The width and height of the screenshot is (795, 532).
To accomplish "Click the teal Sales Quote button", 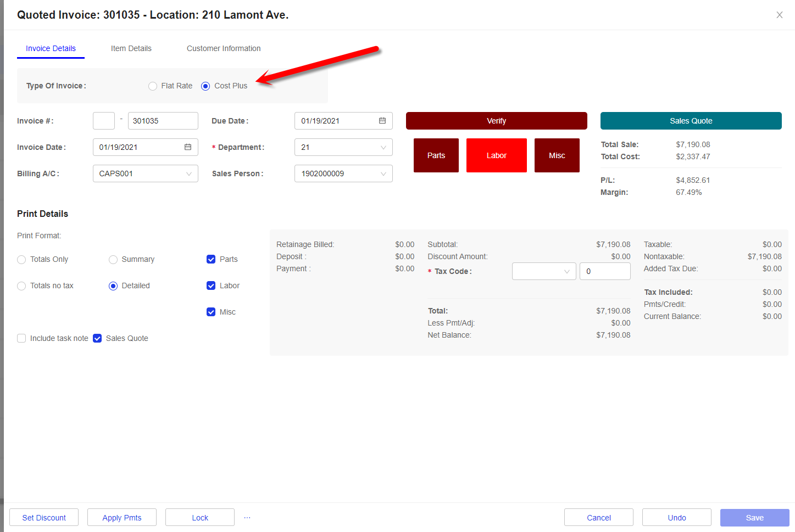I will 691,121.
